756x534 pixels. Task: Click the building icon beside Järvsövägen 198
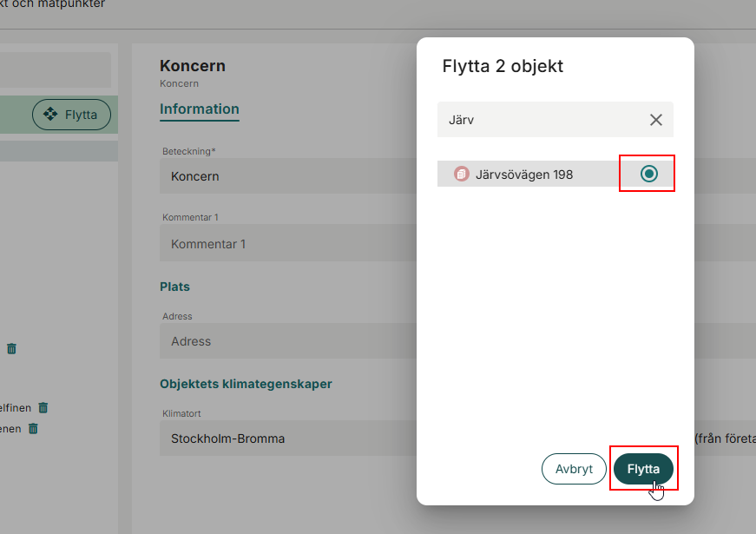click(460, 174)
